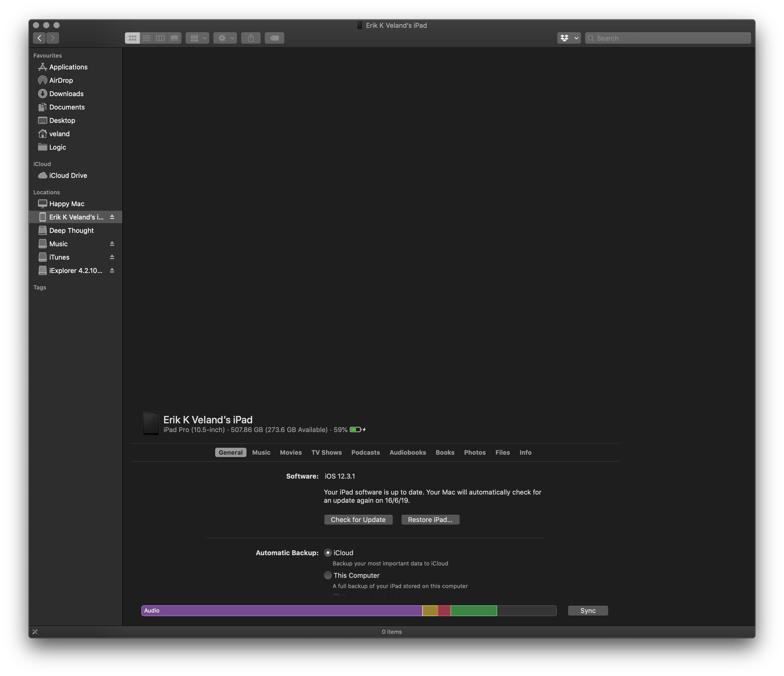Click the green storage bar segment
This screenshot has width=784, height=676.
(474, 610)
